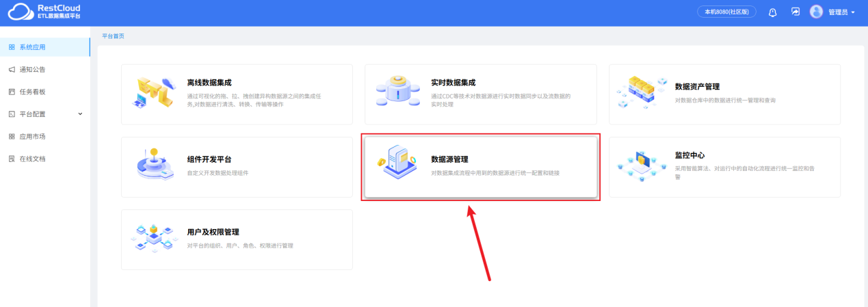Open 数据资产管理 card title

click(x=697, y=87)
